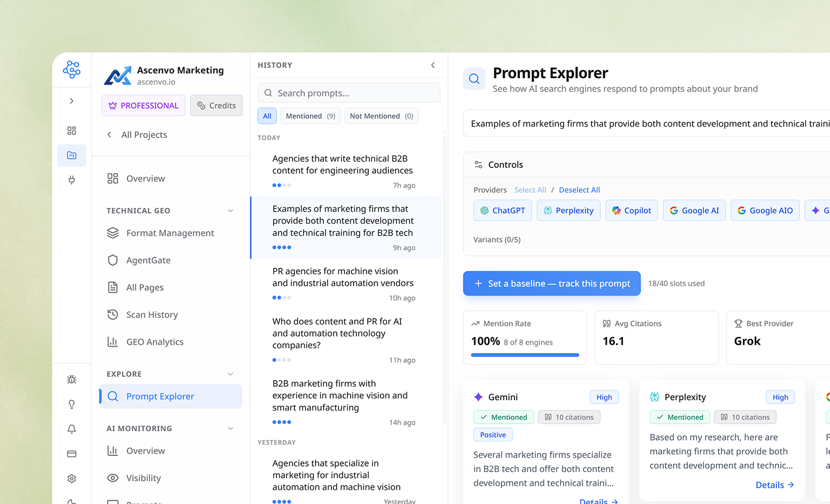Click the Best Provider card

pos(778,337)
